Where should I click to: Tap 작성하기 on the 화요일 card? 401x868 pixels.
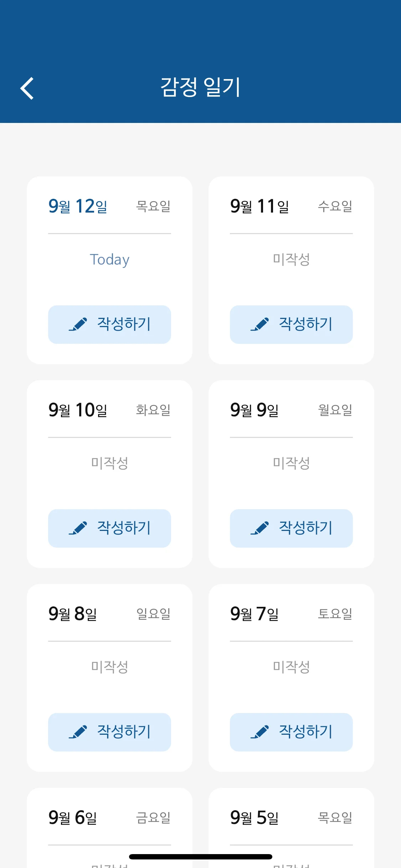109,528
